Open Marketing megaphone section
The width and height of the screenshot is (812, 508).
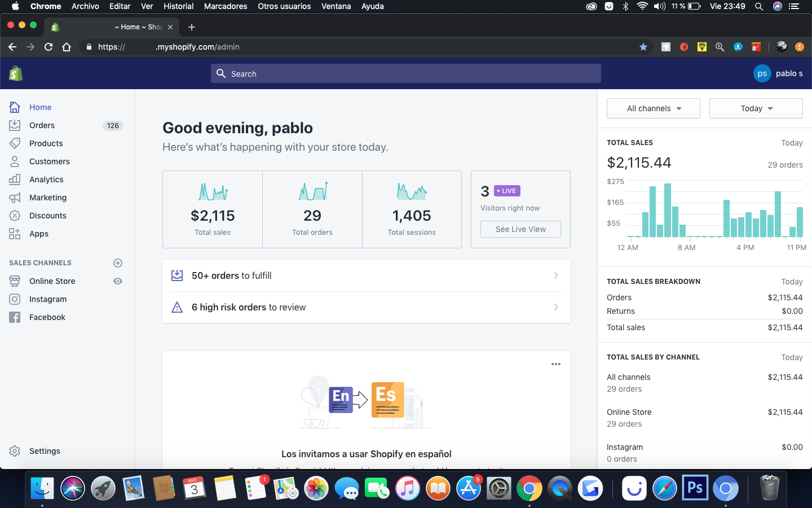[15, 198]
